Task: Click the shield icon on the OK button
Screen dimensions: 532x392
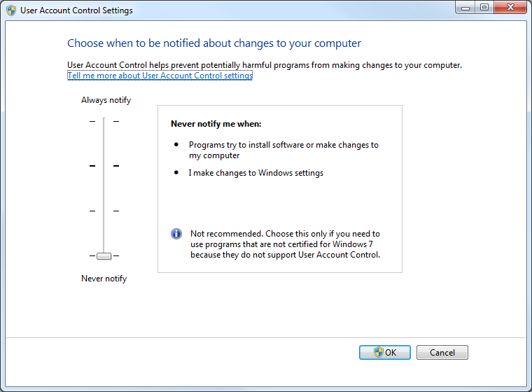Action: click(379, 352)
